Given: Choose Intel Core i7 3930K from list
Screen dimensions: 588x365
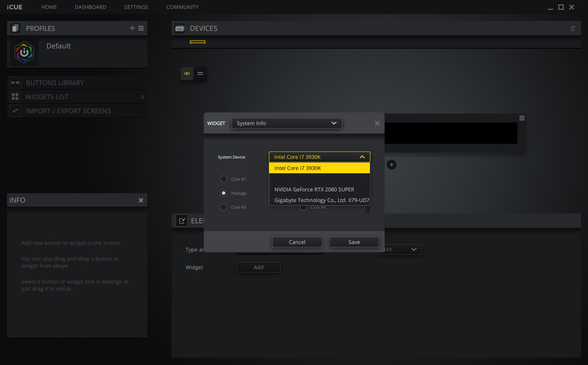Looking at the screenshot, I should point(319,168).
